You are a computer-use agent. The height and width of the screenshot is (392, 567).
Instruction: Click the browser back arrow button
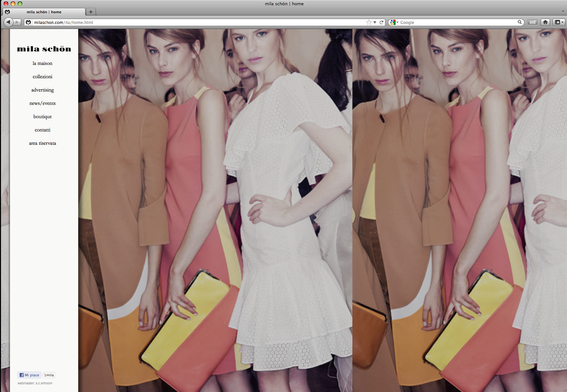(x=8, y=22)
